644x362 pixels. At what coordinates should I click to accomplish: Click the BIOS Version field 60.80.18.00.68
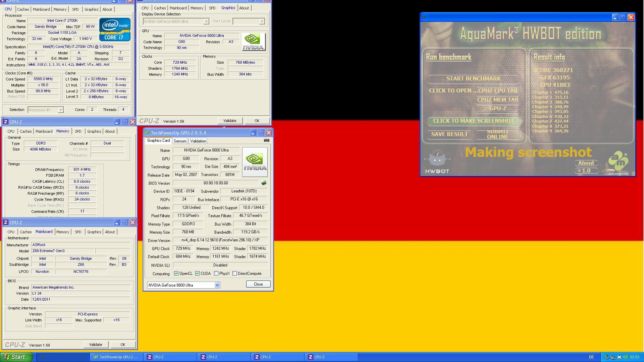click(216, 183)
